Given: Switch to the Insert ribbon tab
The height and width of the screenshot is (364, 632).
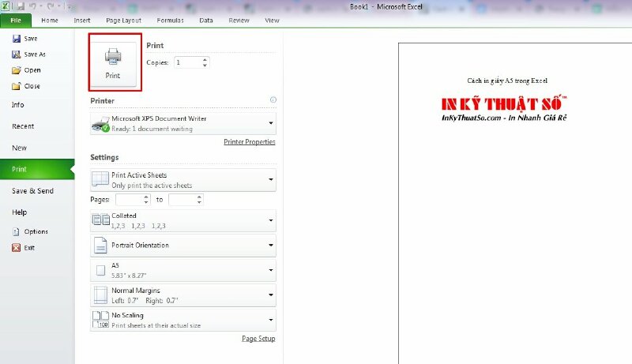Looking at the screenshot, I should 82,21.
